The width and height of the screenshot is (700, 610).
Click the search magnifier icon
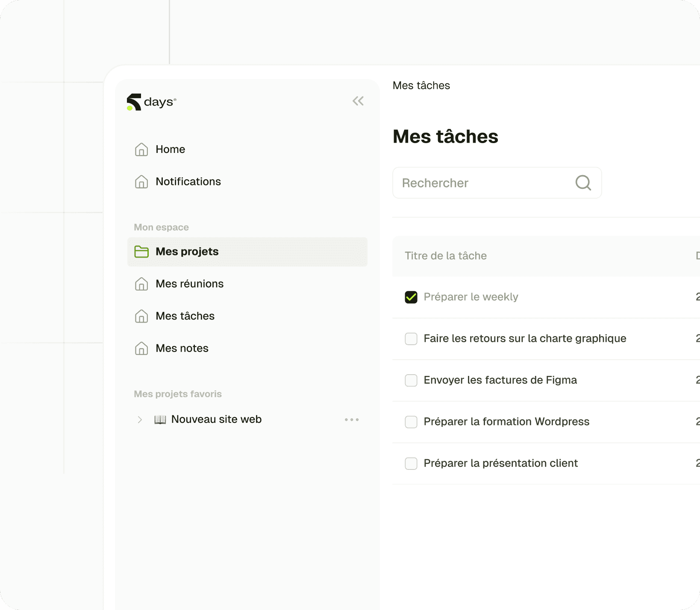[583, 183]
